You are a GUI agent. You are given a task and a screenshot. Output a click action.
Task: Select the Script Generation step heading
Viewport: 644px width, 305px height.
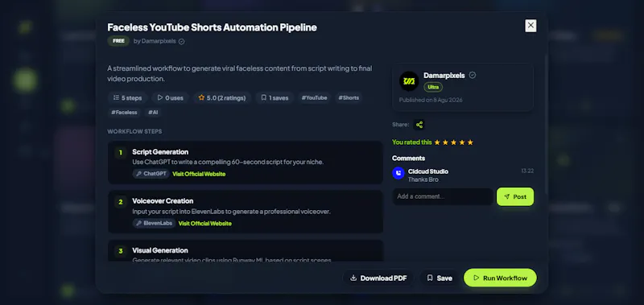coord(160,152)
